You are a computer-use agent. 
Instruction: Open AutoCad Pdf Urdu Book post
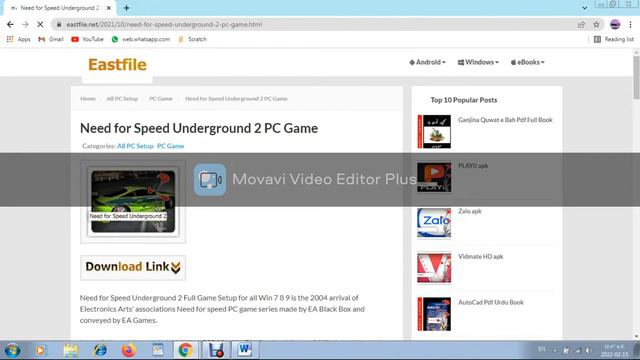pos(491,302)
